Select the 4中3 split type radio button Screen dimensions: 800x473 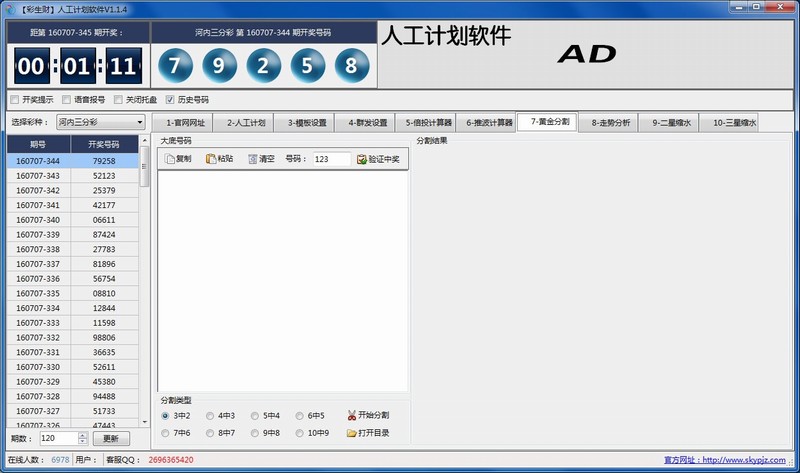pyautogui.click(x=210, y=416)
